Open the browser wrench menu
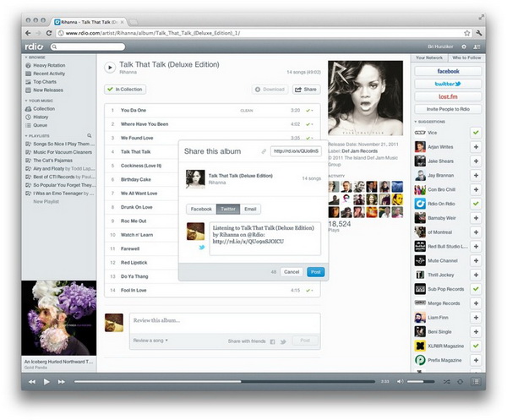This screenshot has width=507, height=420. click(x=479, y=33)
